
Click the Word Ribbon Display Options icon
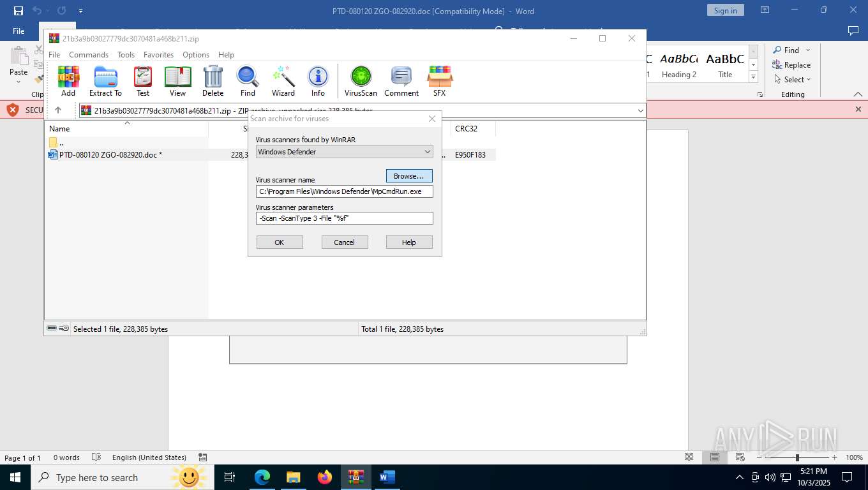(x=765, y=10)
